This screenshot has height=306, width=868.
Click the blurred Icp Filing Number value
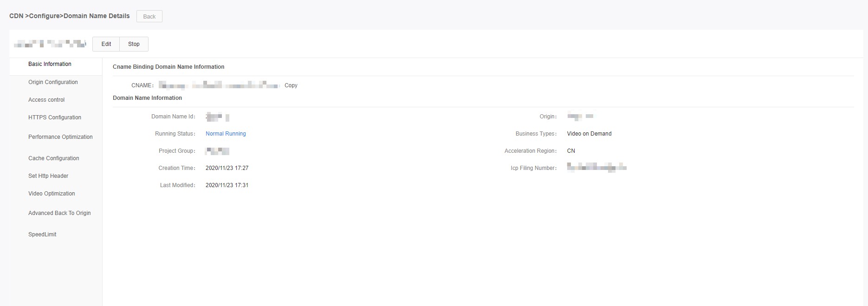(596, 168)
